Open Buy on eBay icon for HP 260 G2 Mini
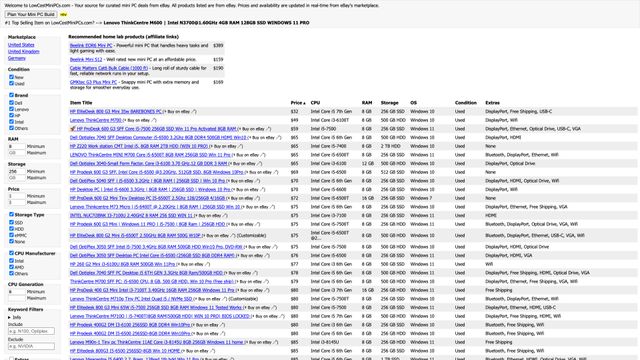Screen dimensions: 640x360 pos(207,264)
